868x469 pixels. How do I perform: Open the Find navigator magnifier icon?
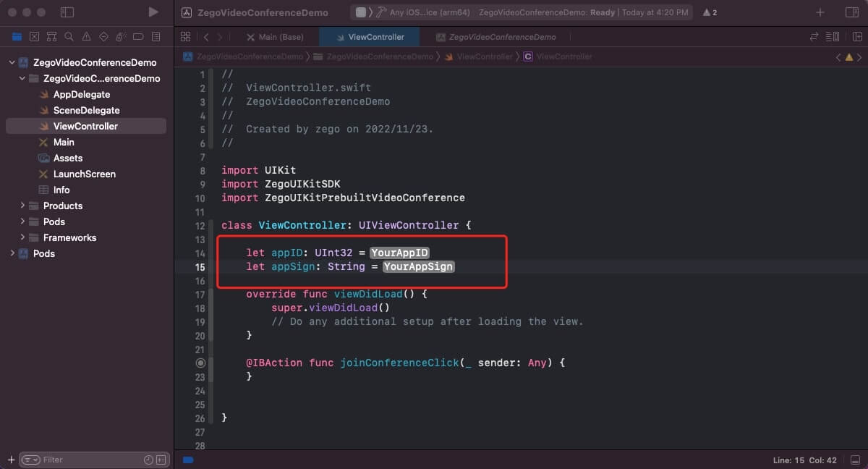click(x=69, y=36)
